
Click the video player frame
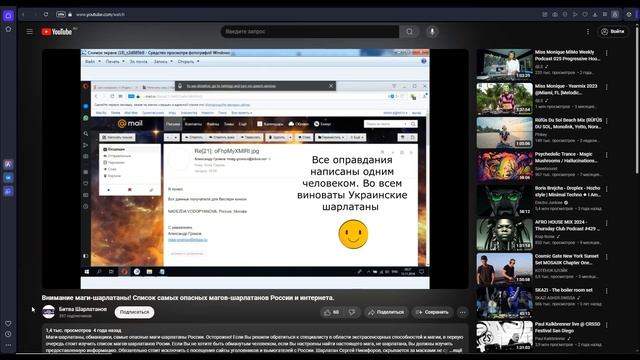click(x=255, y=169)
